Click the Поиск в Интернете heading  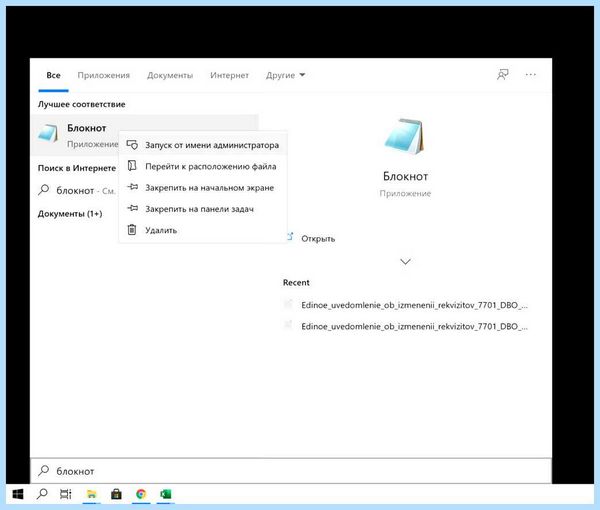[x=77, y=168]
